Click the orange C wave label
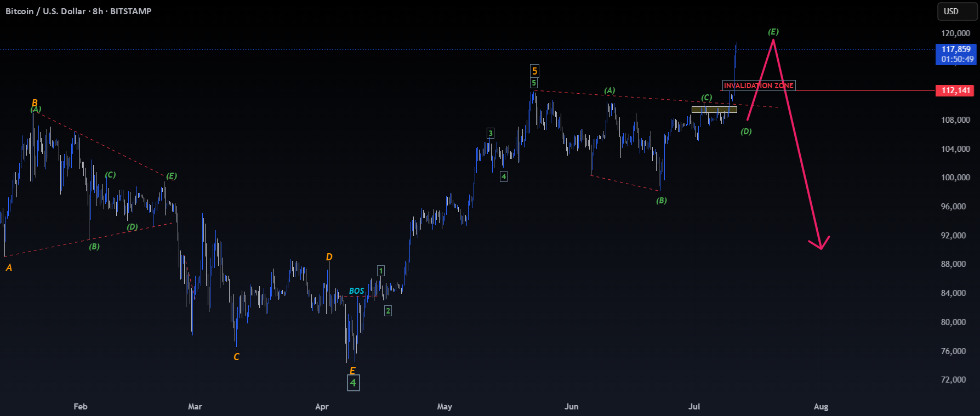Screen dimensions: 980x416 236,357
